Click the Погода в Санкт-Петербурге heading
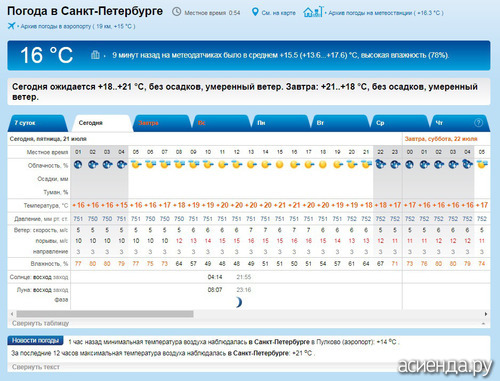The width and height of the screenshot is (500, 381). [x=85, y=11]
